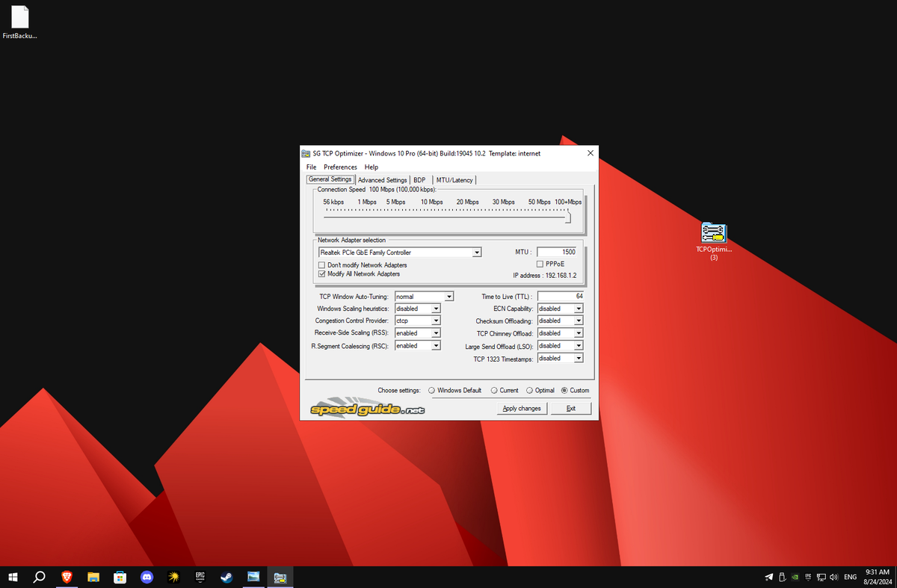This screenshot has height=588, width=897.
Task: Click the Time to Live (TTL) field
Action: (561, 297)
